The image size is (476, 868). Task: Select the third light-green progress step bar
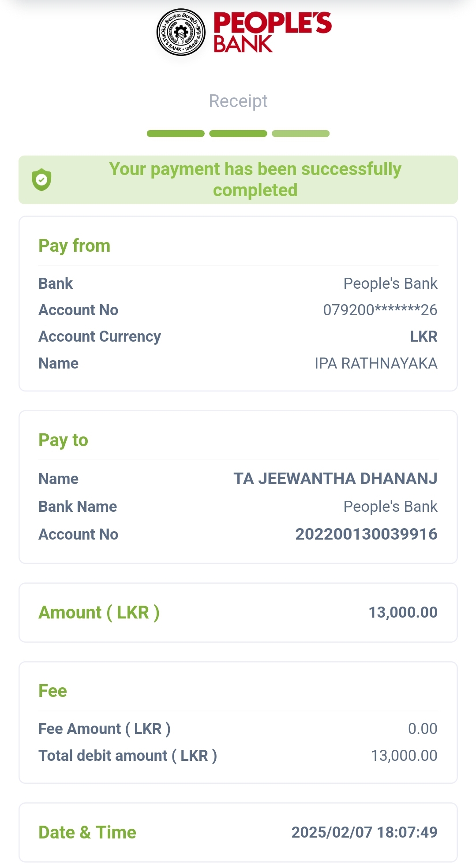point(300,134)
